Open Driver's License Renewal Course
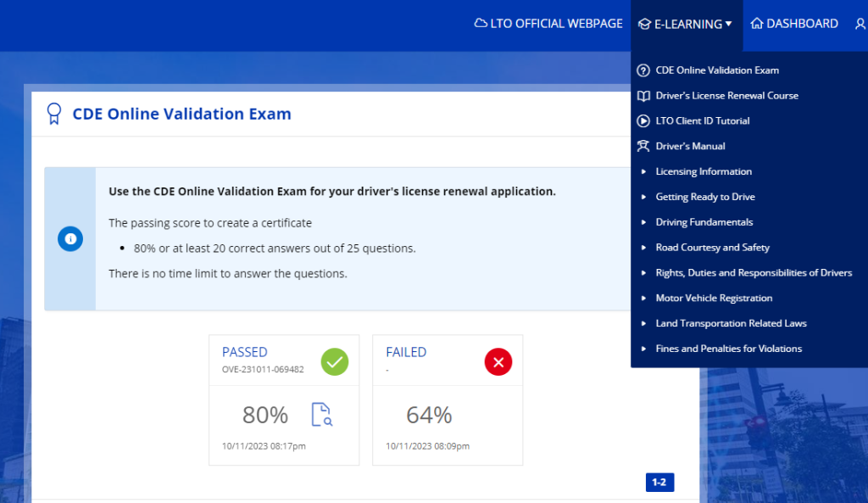 [726, 96]
